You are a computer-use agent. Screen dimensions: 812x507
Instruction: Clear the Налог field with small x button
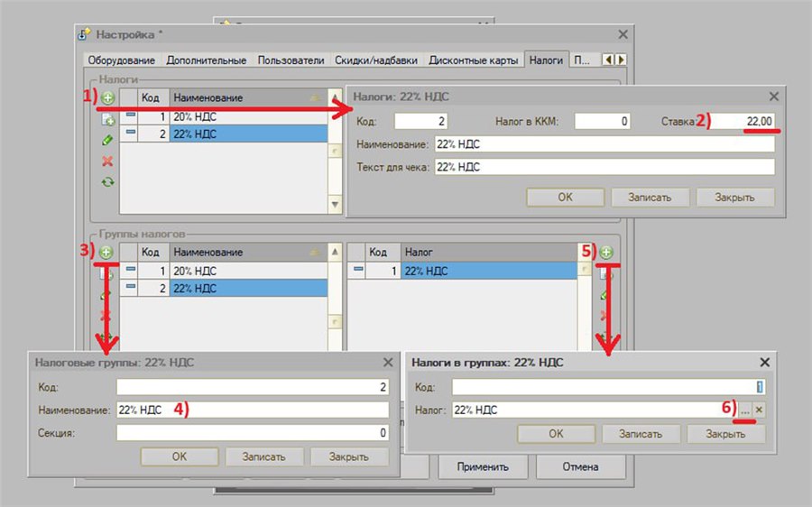point(759,410)
